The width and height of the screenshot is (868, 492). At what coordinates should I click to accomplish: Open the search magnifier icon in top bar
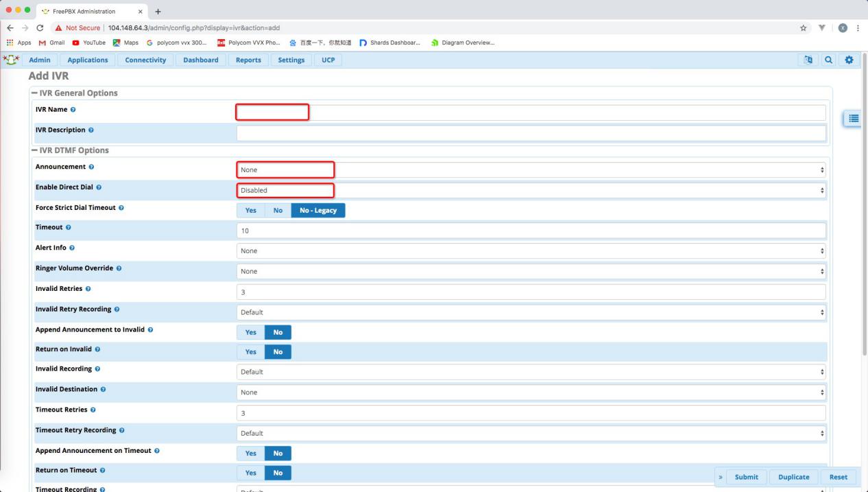pos(830,60)
